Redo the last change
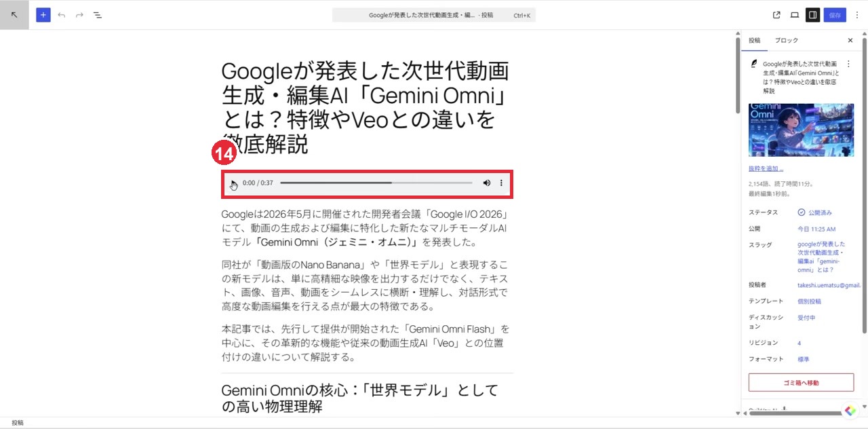The image size is (868, 429). tap(79, 15)
